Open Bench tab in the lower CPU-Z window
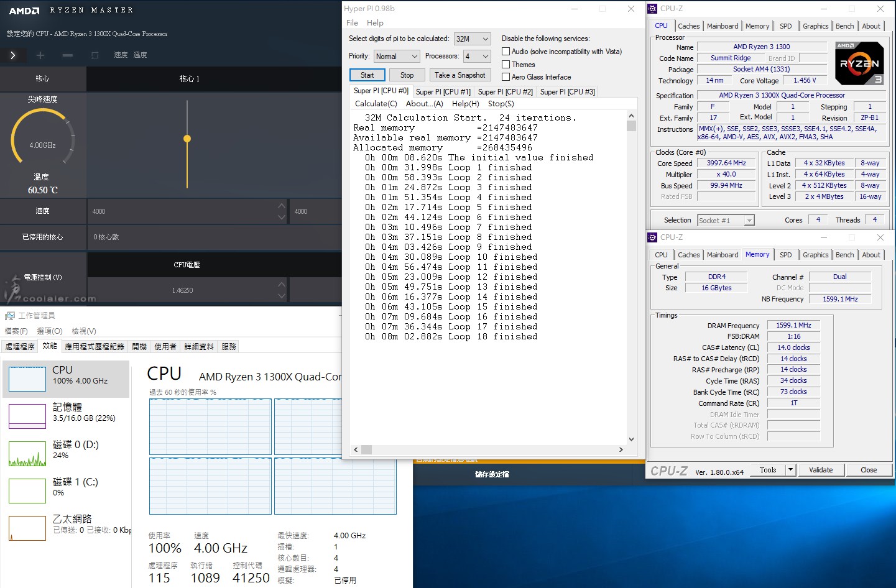 coord(844,255)
